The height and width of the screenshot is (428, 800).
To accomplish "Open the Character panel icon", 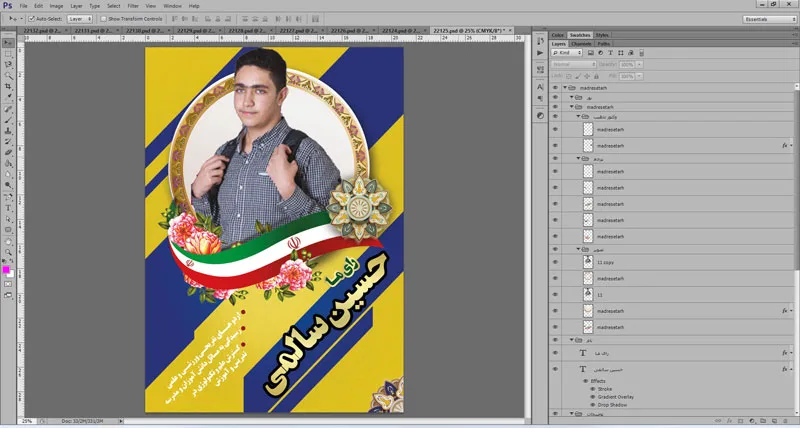I will pyautogui.click(x=540, y=87).
